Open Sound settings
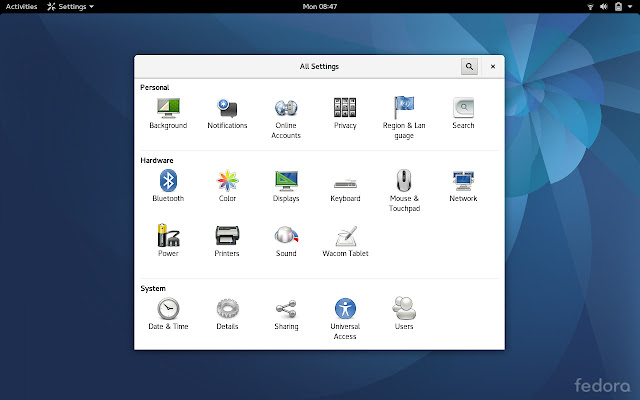Screen dimensions: 640x400 286,241
